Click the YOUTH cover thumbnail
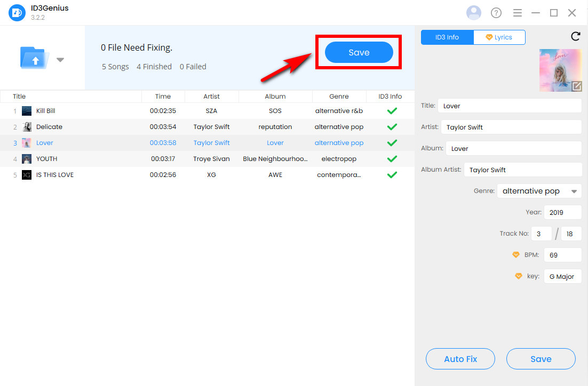This screenshot has height=386, width=588. (27, 159)
